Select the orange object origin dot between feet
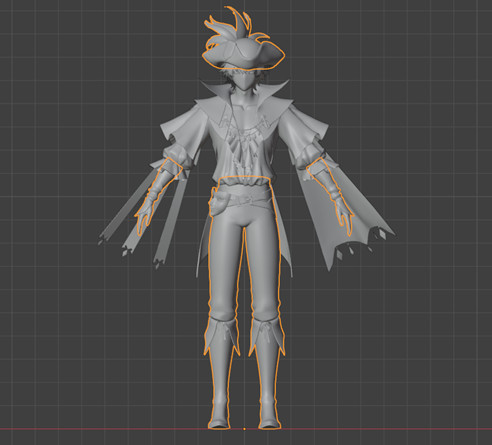This screenshot has width=492, height=445. click(x=244, y=429)
